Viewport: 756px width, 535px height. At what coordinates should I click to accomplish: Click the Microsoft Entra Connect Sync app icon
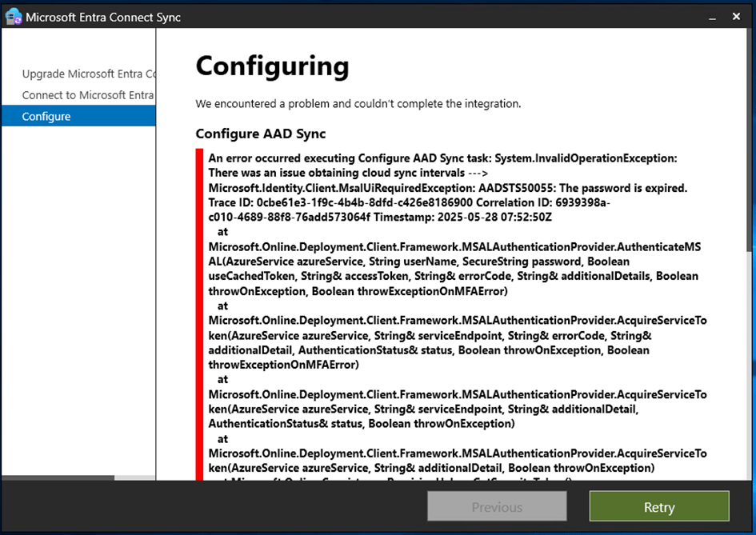point(14,17)
